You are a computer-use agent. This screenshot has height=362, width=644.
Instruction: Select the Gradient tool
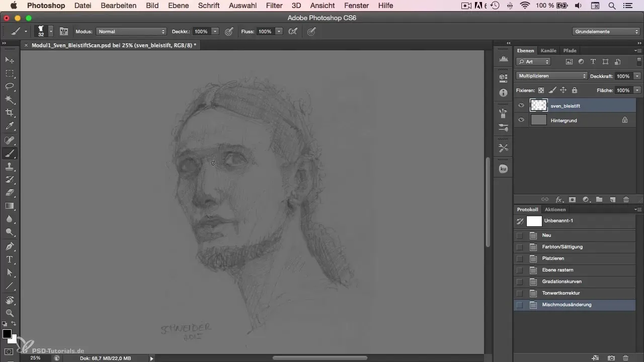[x=10, y=206]
